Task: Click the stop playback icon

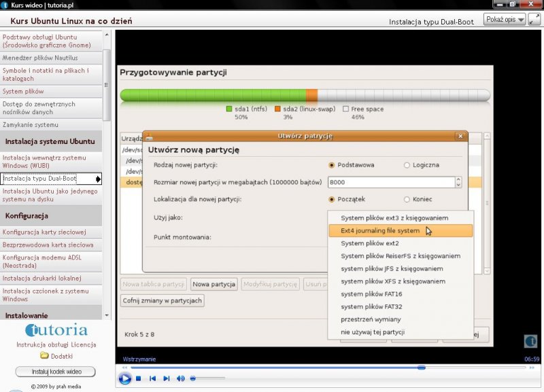Action: click(x=139, y=378)
